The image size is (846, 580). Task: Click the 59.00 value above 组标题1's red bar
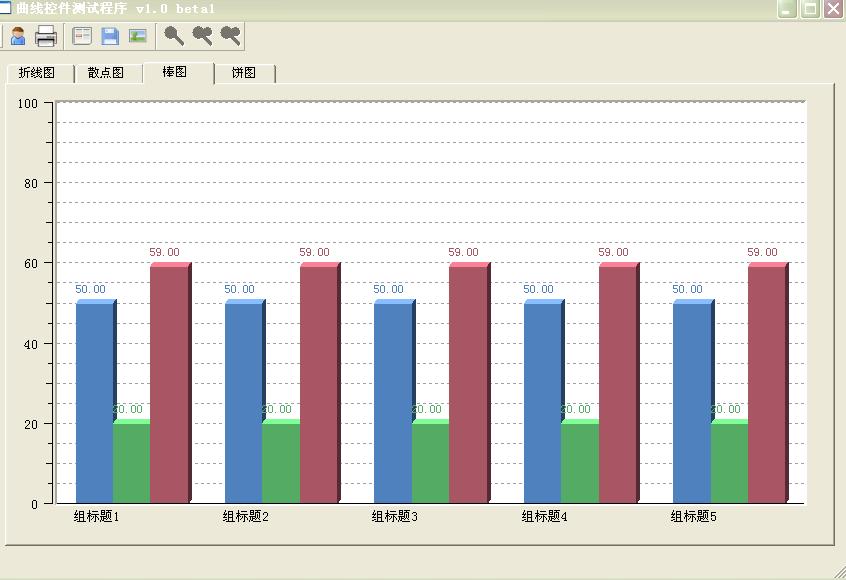point(165,252)
